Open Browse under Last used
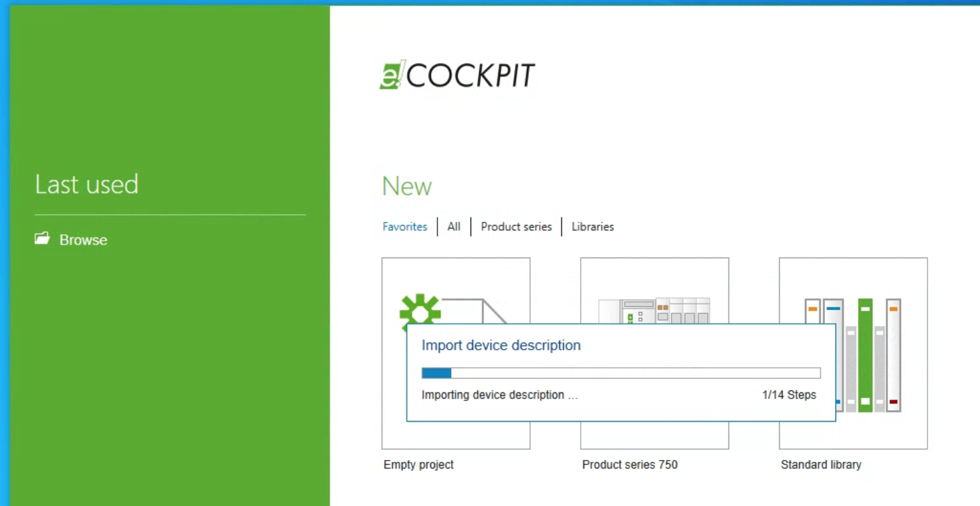 83,240
